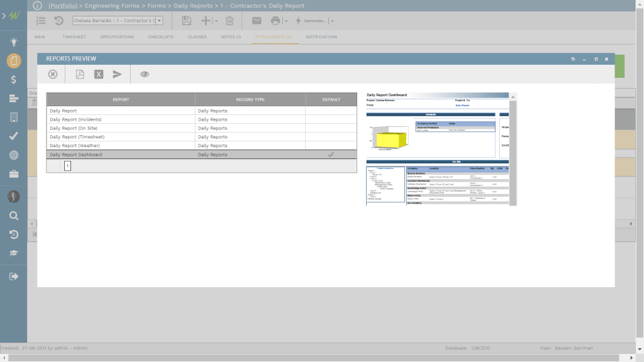The image size is (644, 362).
Task: Open the graduation cap training icon
Action: pos(14,253)
